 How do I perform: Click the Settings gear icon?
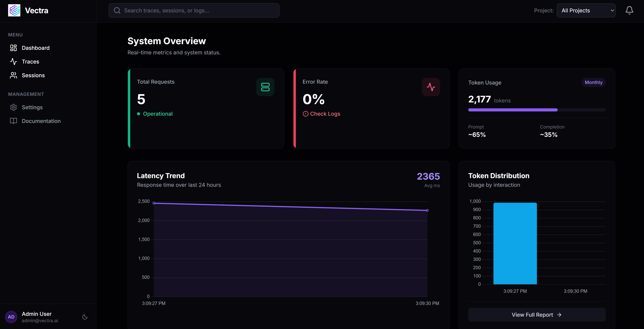pos(14,107)
